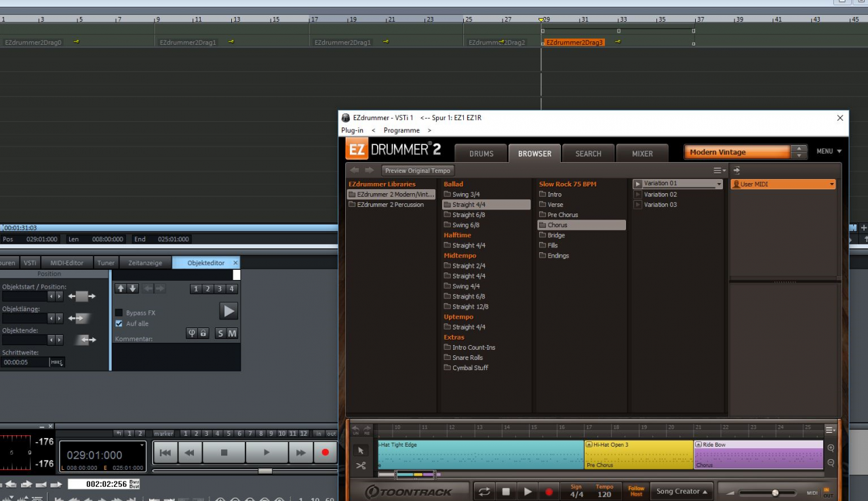868x501 pixels.
Task: Toggle loop playback in EZdrummer transport
Action: pos(485,492)
